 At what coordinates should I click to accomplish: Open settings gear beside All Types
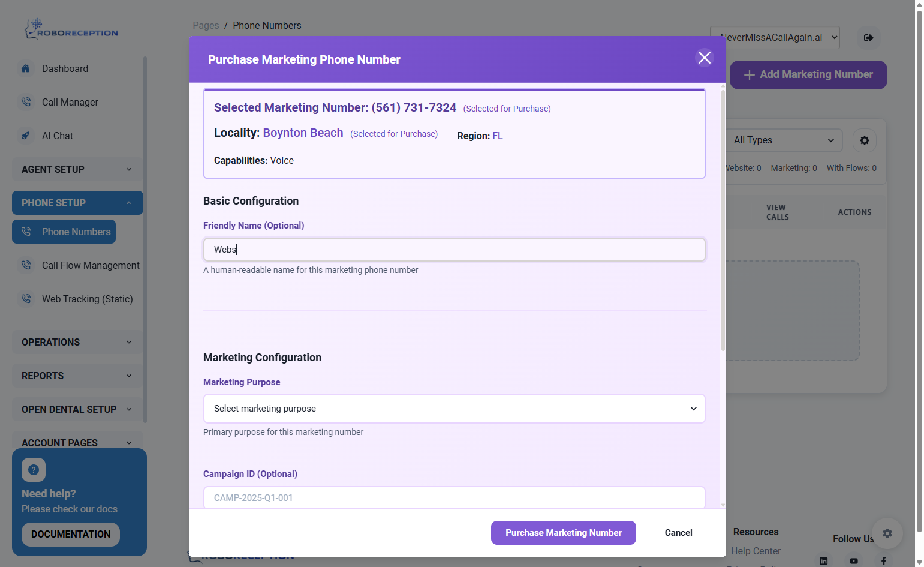[x=865, y=140]
